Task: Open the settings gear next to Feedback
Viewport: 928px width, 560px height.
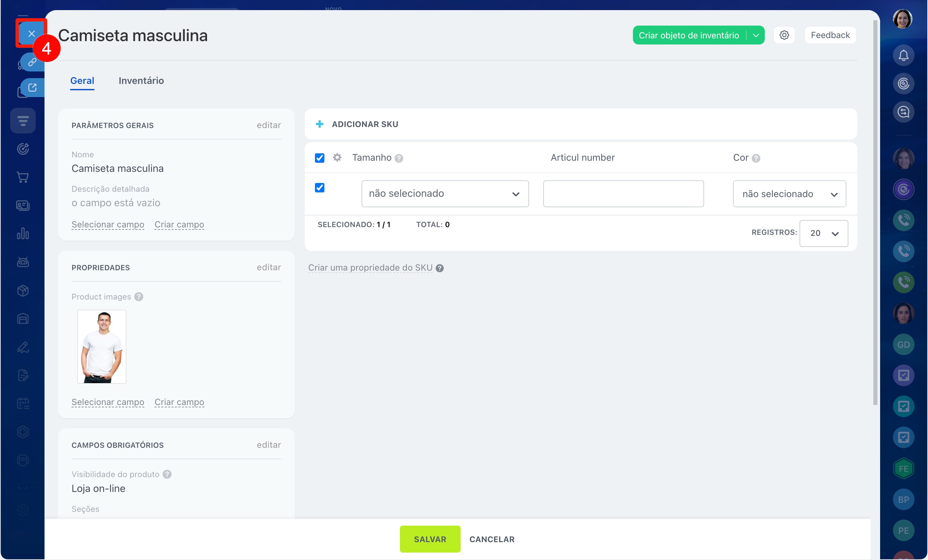Action: pos(784,35)
